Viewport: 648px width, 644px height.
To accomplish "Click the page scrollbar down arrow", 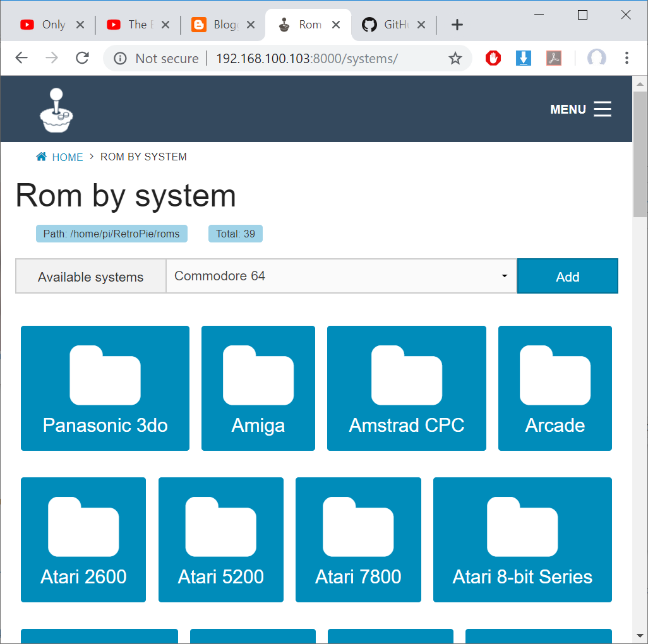I will click(x=640, y=636).
